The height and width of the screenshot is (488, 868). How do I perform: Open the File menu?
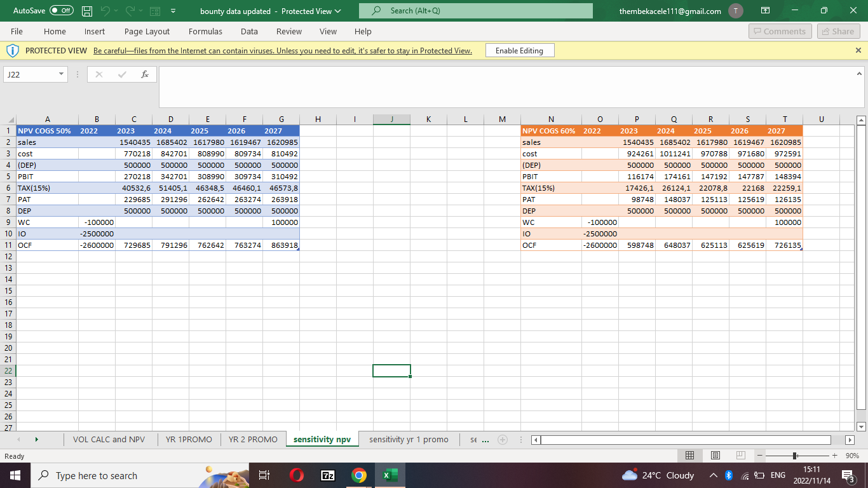[x=17, y=31]
